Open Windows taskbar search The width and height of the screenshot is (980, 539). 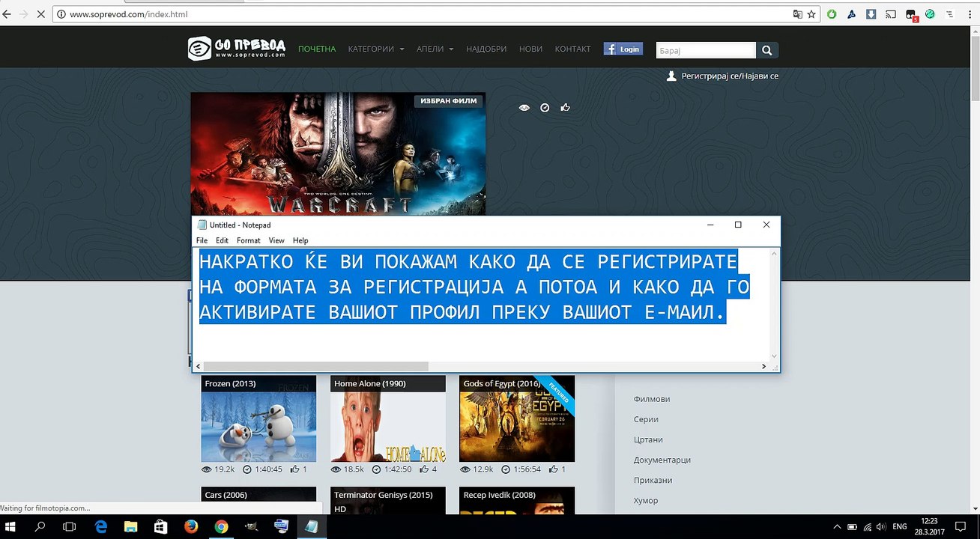[40, 527]
